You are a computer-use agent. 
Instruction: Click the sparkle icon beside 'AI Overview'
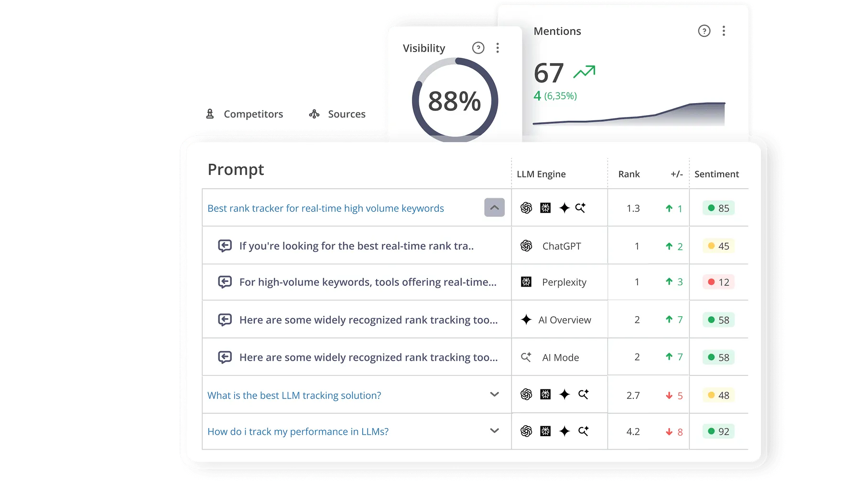pos(526,320)
